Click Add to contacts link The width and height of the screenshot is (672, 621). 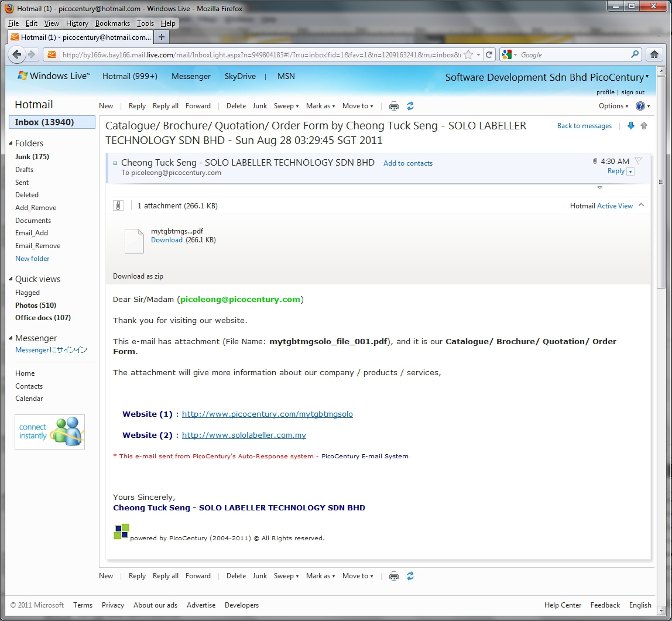coord(407,163)
